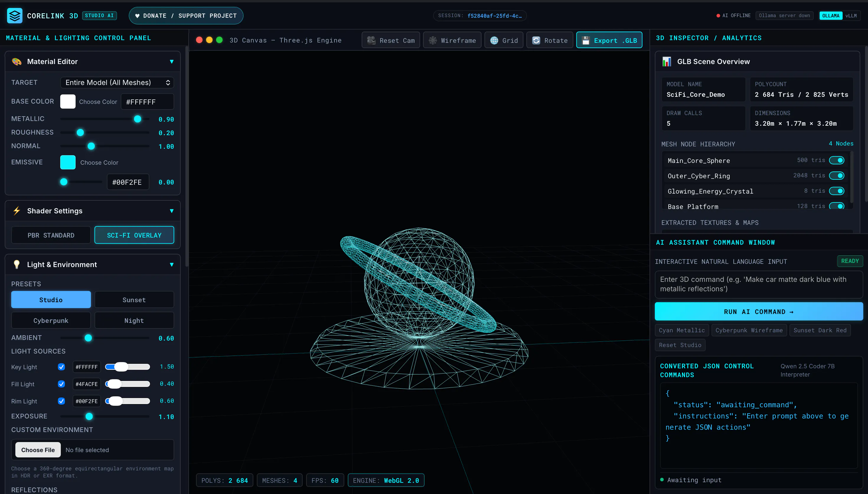Viewport: 868px width, 494px height.
Task: Adjust the Normal slider handle
Action: 91,146
